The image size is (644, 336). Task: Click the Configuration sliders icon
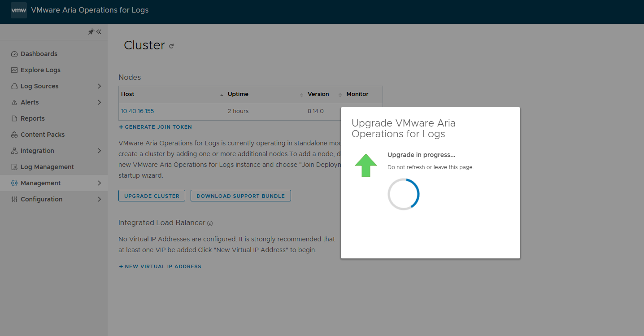coord(14,199)
